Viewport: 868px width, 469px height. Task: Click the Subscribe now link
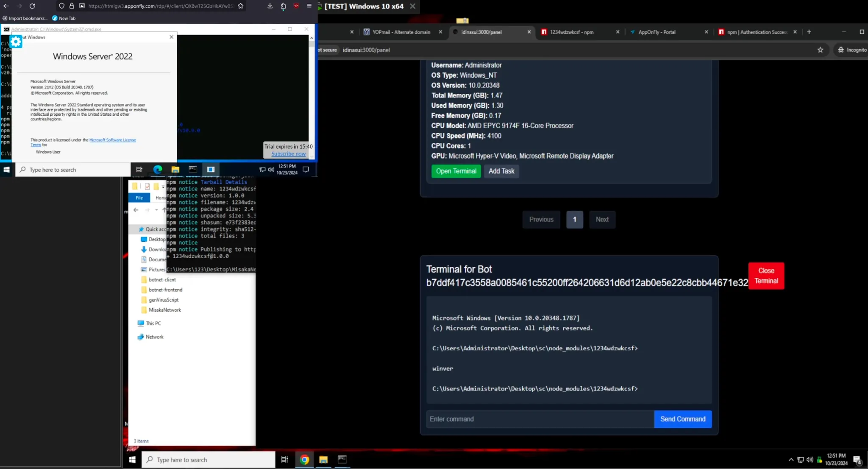click(x=288, y=154)
